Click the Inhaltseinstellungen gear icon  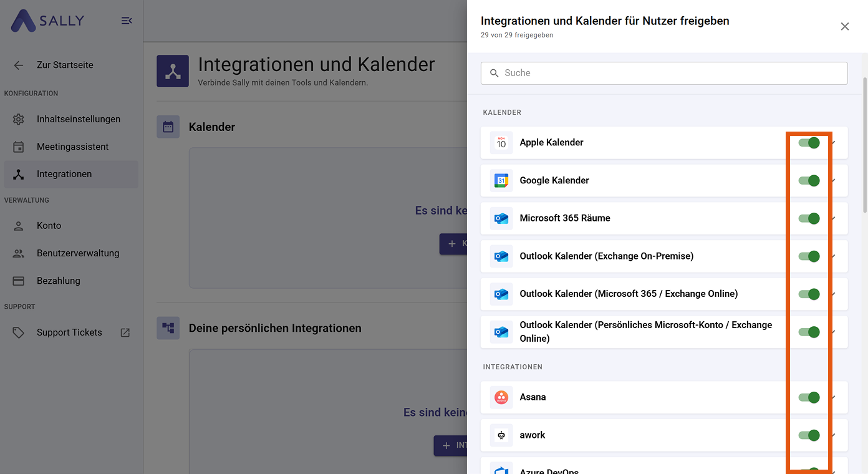click(x=19, y=119)
